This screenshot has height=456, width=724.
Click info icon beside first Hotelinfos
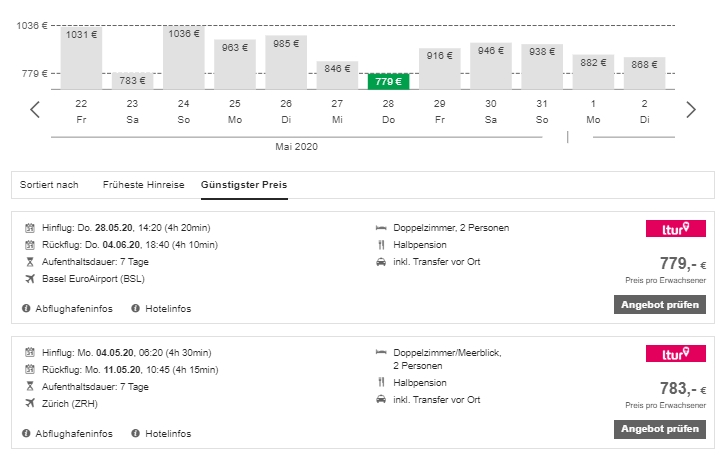coord(136,308)
